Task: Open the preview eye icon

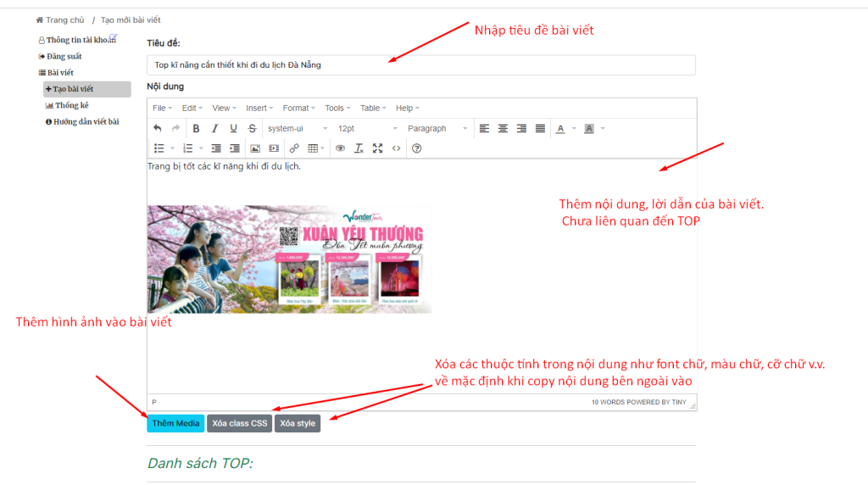Action: pos(340,148)
